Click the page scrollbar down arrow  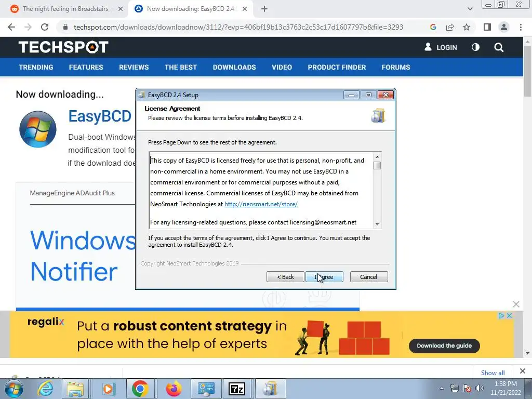528,353
